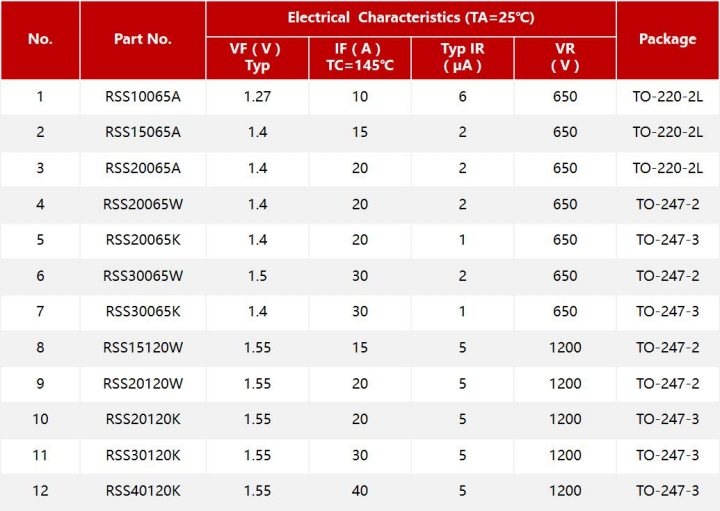Click the No. column header

coord(40,39)
